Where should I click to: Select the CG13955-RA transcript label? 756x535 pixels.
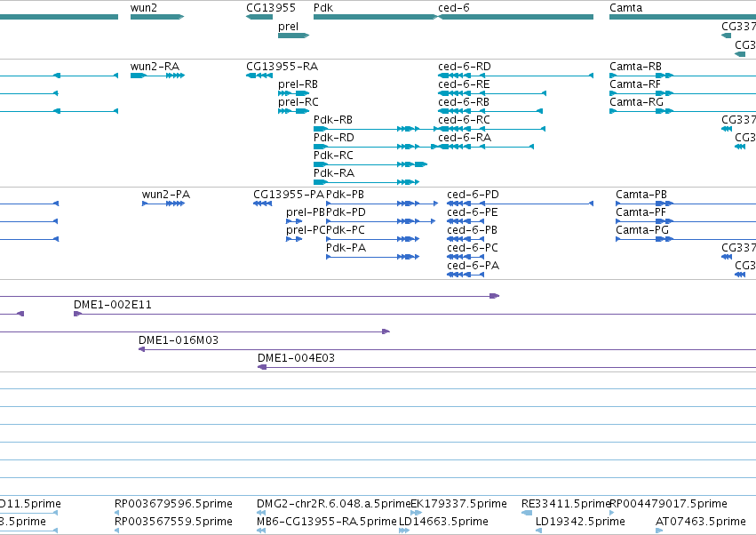[x=282, y=66]
